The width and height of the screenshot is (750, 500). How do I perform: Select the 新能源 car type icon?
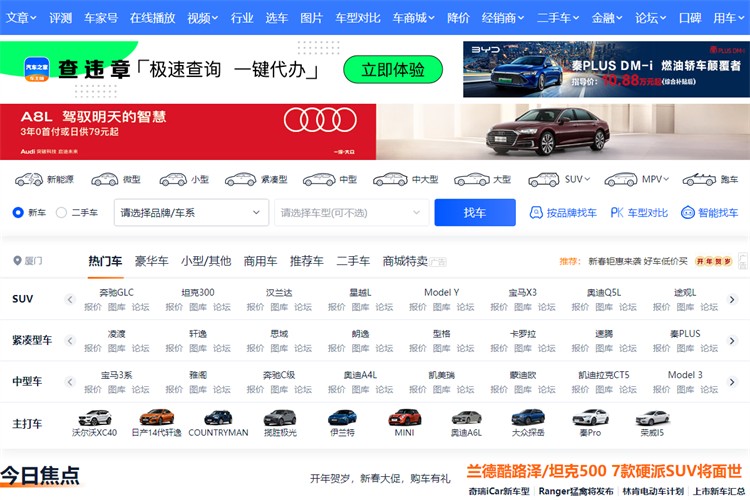[x=29, y=179]
